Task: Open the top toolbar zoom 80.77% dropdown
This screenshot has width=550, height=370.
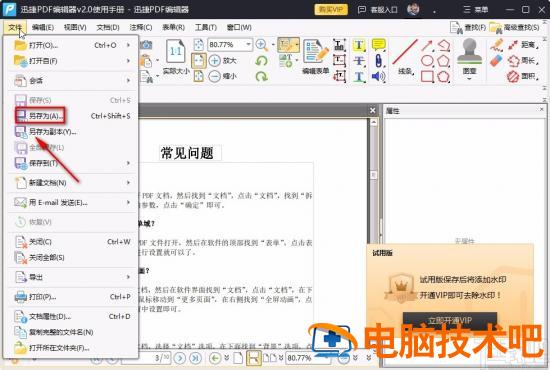Action: [248, 45]
